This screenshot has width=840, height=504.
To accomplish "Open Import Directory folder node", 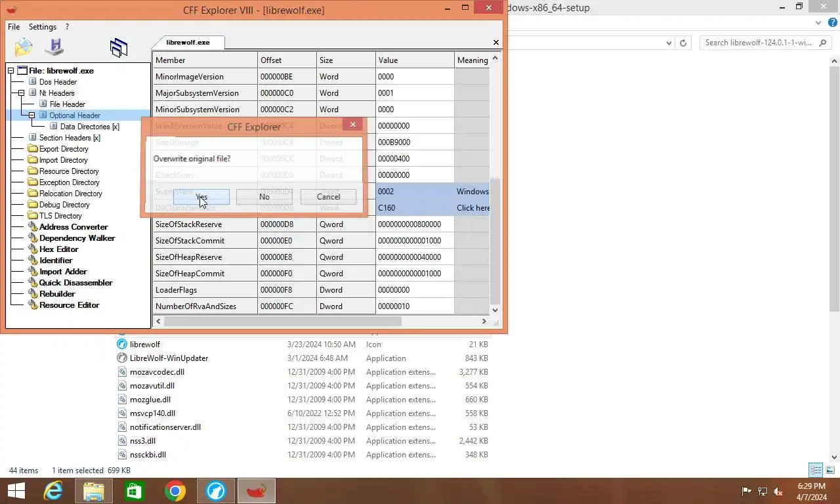I will pyautogui.click(x=63, y=160).
